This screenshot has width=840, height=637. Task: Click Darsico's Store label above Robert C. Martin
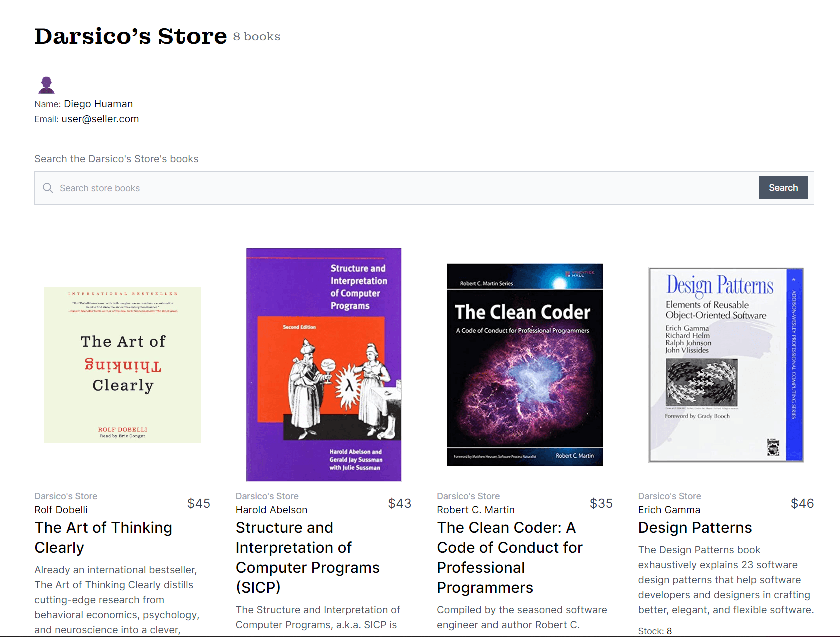pyautogui.click(x=468, y=496)
